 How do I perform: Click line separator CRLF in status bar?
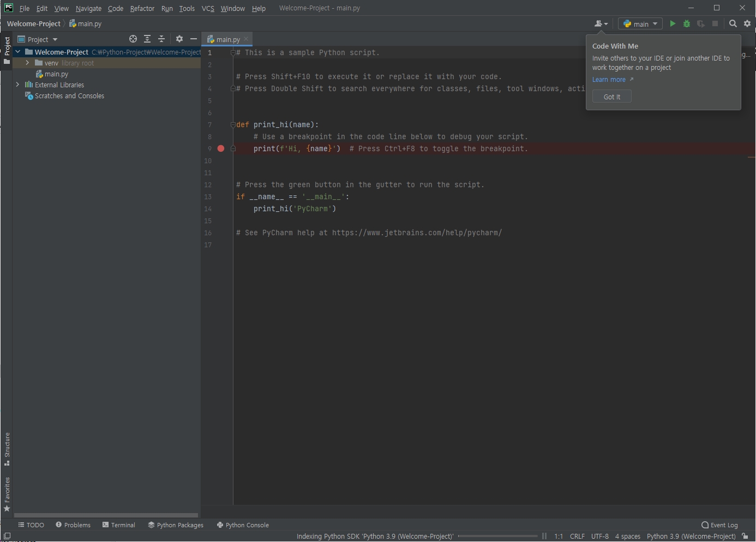[x=577, y=536]
